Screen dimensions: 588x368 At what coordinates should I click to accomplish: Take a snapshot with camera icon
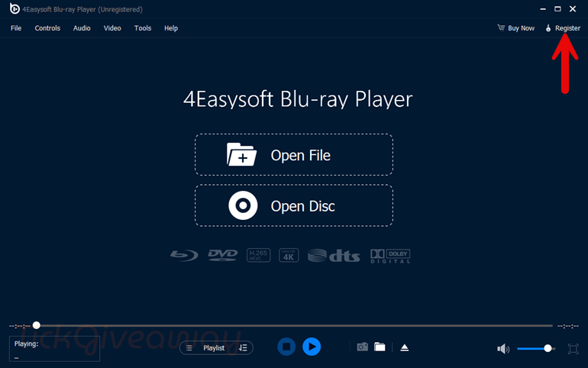[x=362, y=347]
